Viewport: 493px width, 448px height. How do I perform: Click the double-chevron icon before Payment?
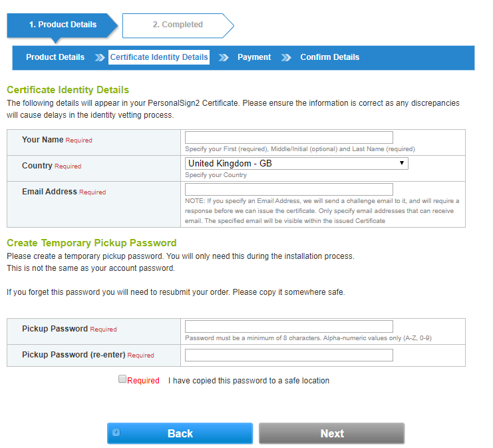(224, 57)
